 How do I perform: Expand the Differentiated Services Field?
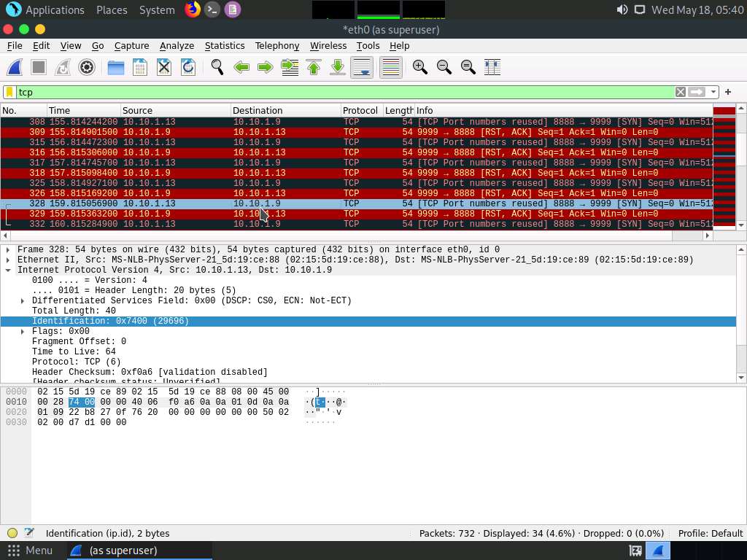point(23,300)
